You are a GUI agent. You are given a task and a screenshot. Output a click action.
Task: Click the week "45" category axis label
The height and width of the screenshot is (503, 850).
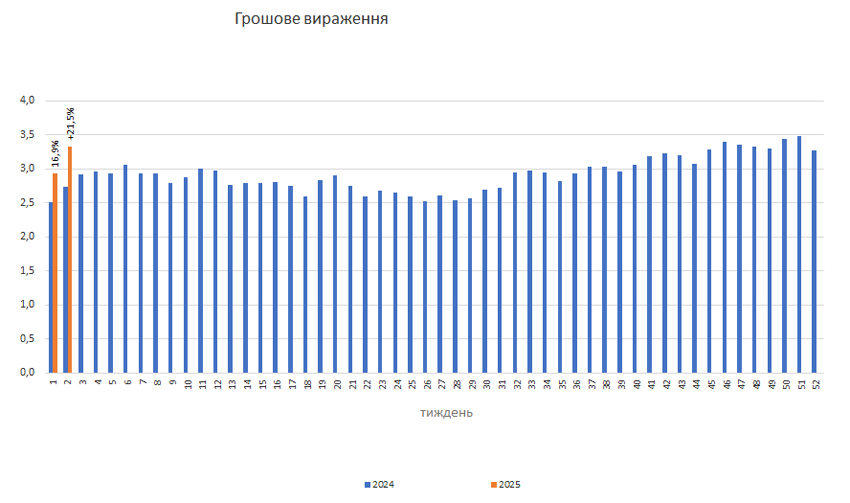712,384
